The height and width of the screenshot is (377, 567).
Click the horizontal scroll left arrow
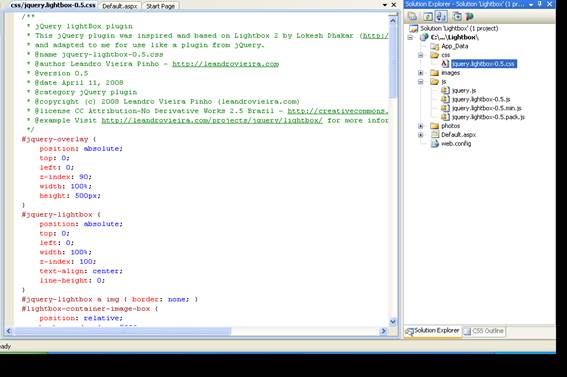(x=9, y=331)
